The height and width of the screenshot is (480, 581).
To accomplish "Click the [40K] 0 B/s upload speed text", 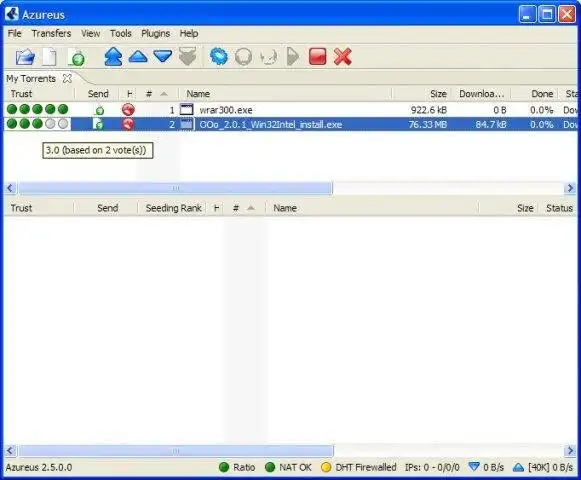I will click(x=551, y=467).
